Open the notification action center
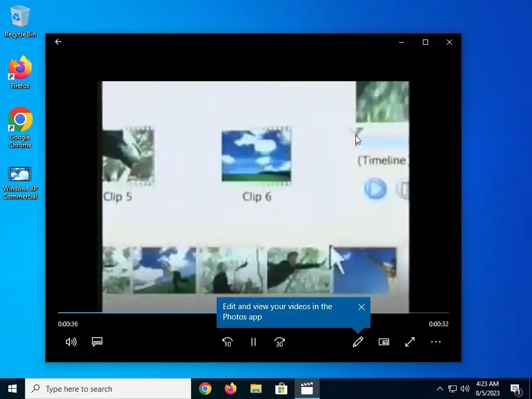532x399 pixels. (515, 389)
